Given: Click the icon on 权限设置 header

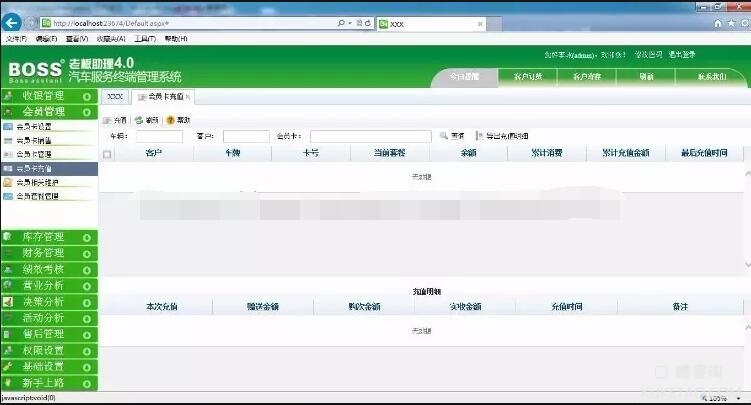Looking at the screenshot, I should point(8,350).
